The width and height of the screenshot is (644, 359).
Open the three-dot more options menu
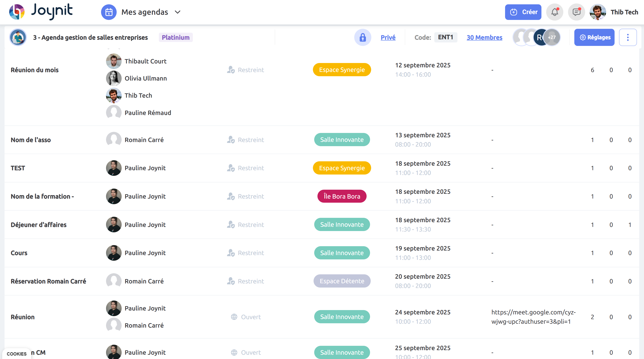tap(628, 37)
